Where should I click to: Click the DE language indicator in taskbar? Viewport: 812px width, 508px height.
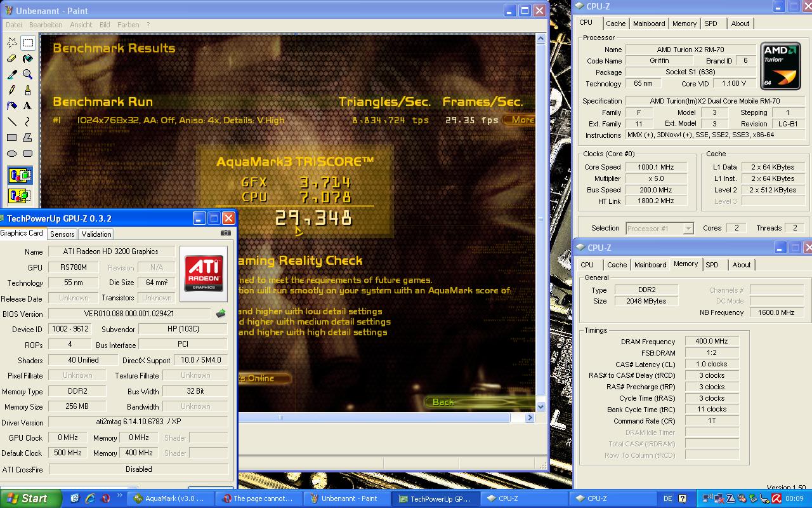tap(667, 499)
